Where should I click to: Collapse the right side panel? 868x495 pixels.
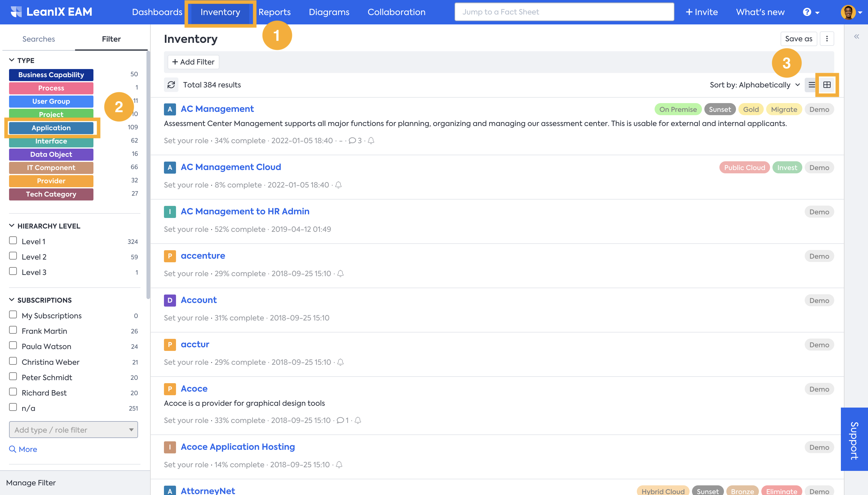[x=857, y=37]
